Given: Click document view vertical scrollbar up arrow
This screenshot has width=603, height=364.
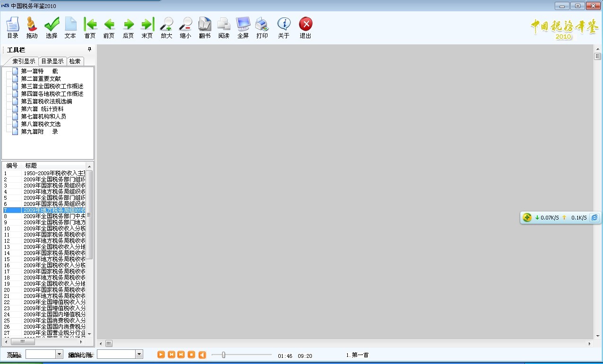Looking at the screenshot, I should [597, 48].
